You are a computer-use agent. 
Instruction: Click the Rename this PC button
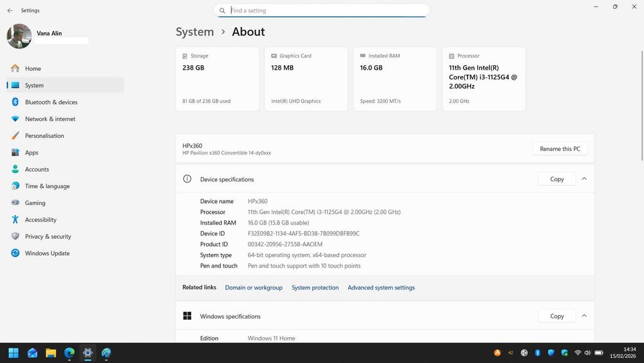560,149
